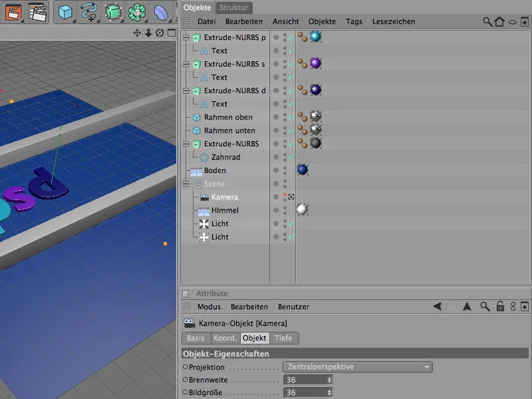Viewport: 532px width, 399px height.
Task: Click the Brennweite value field
Action: 305,380
